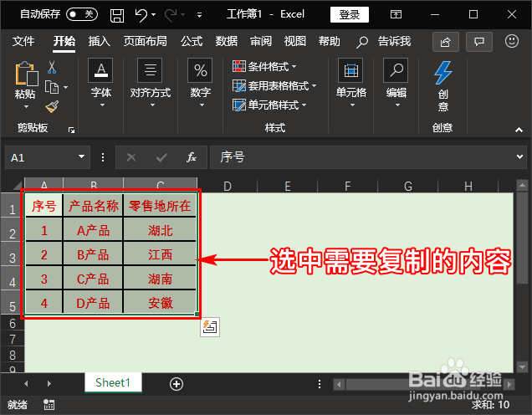
Task: Click the 告诉我 search box
Action: (x=384, y=42)
